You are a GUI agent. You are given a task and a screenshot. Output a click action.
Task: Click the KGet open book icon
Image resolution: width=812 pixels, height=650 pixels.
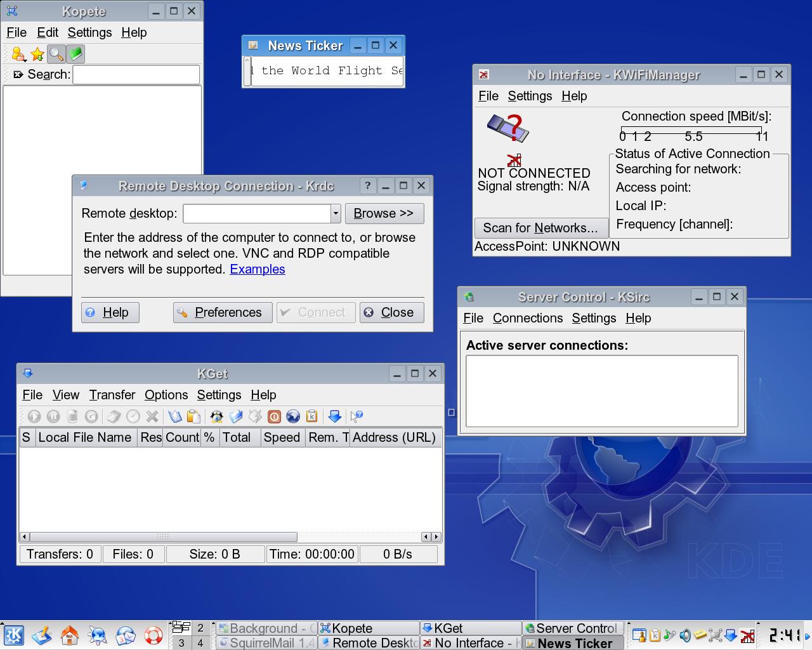click(174, 416)
